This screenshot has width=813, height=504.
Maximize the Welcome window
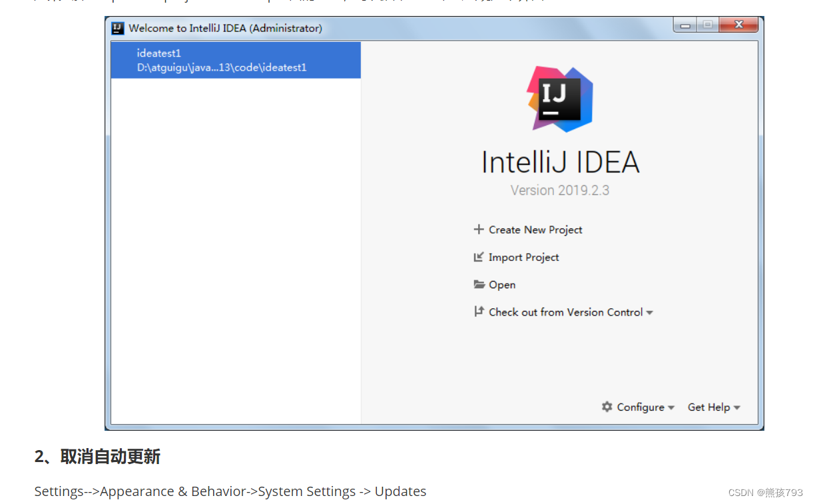pyautogui.click(x=707, y=25)
